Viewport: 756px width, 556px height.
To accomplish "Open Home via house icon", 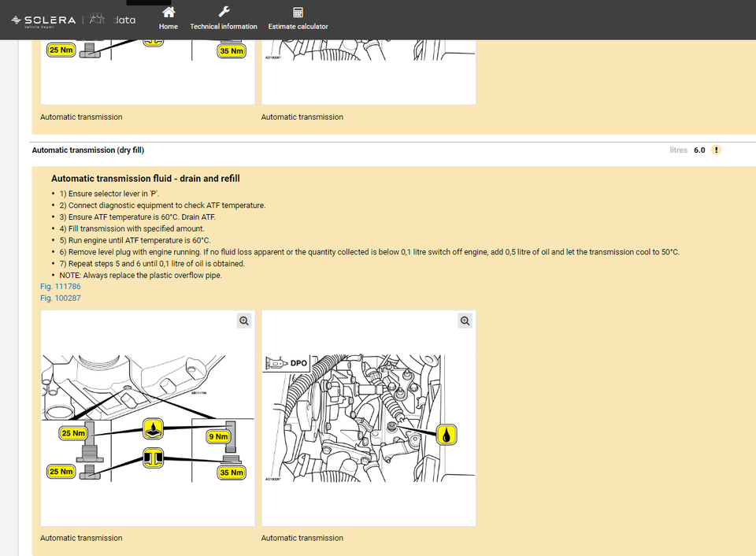I will [169, 12].
